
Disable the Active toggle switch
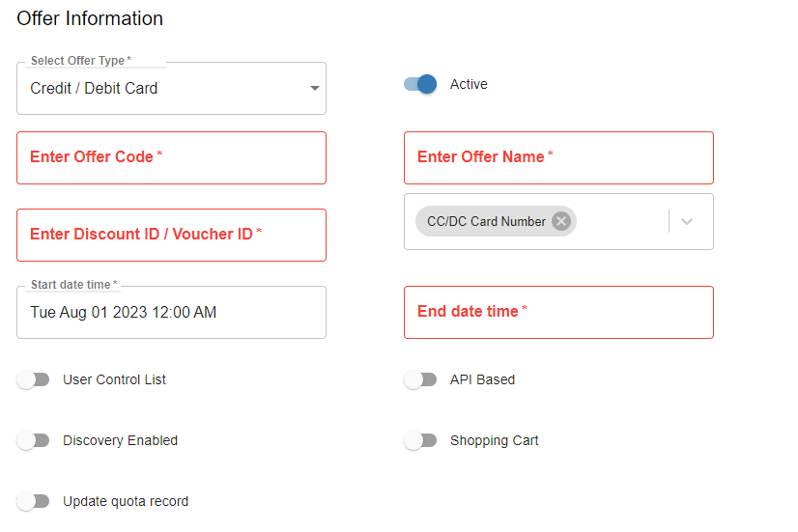click(420, 84)
